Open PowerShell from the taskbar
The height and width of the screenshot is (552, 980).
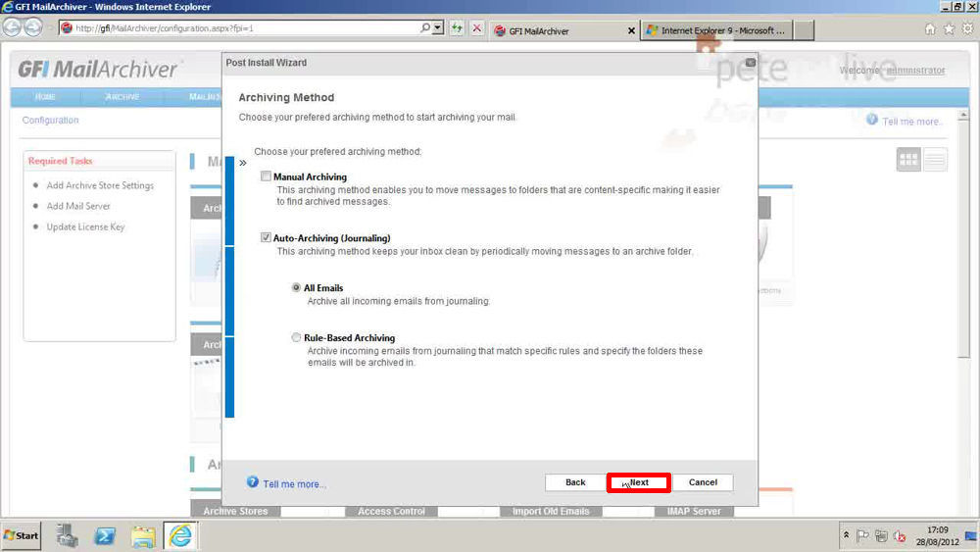(x=105, y=535)
